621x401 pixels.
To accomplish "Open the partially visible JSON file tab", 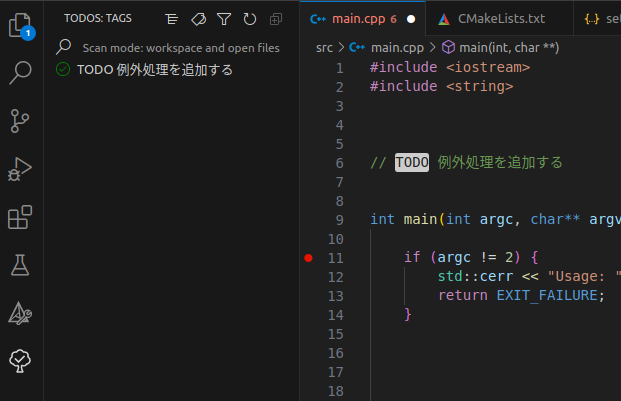I will pyautogui.click(x=598, y=19).
